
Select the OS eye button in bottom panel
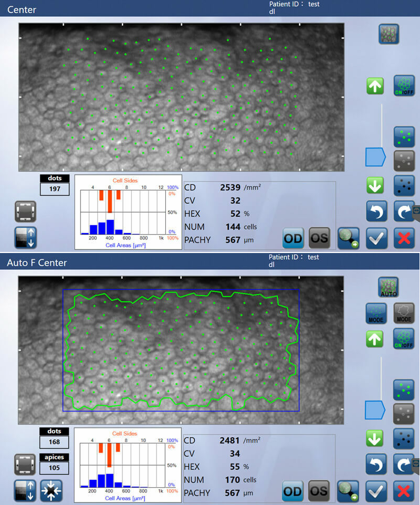tap(319, 491)
